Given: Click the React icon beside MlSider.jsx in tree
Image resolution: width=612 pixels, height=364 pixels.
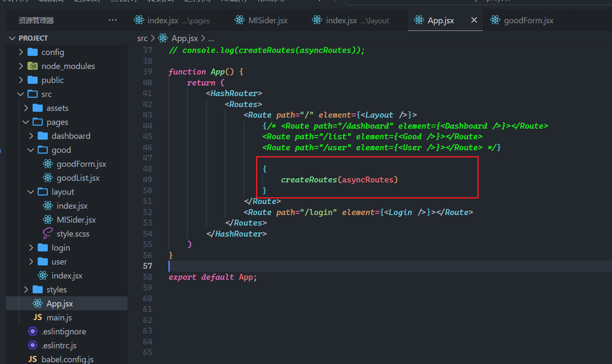Looking at the screenshot, I should point(48,220).
